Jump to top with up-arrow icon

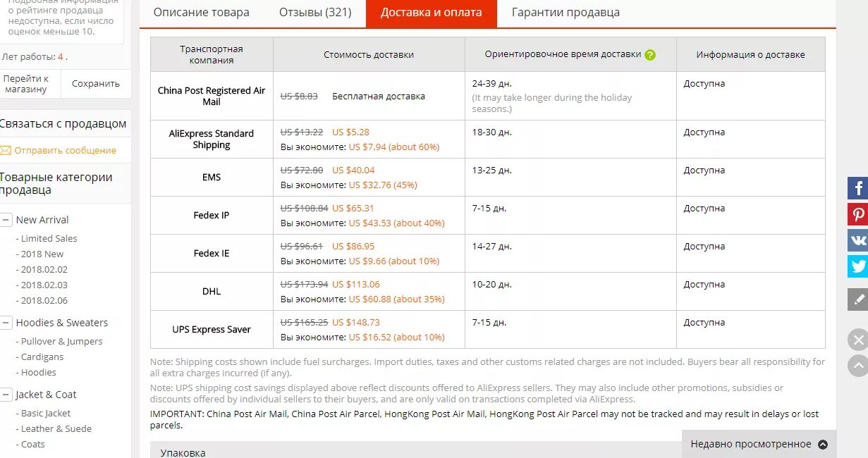(858, 365)
